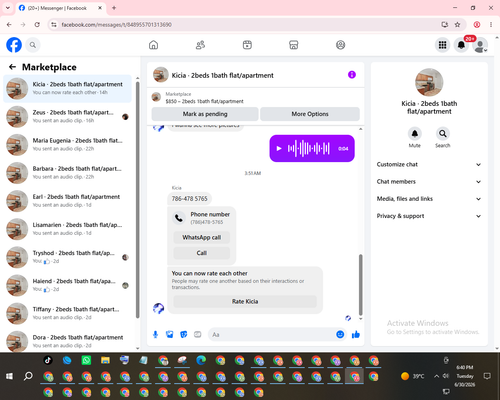500x400 pixels.
Task: Open Marketplace storefront icon
Action: click(x=294, y=45)
